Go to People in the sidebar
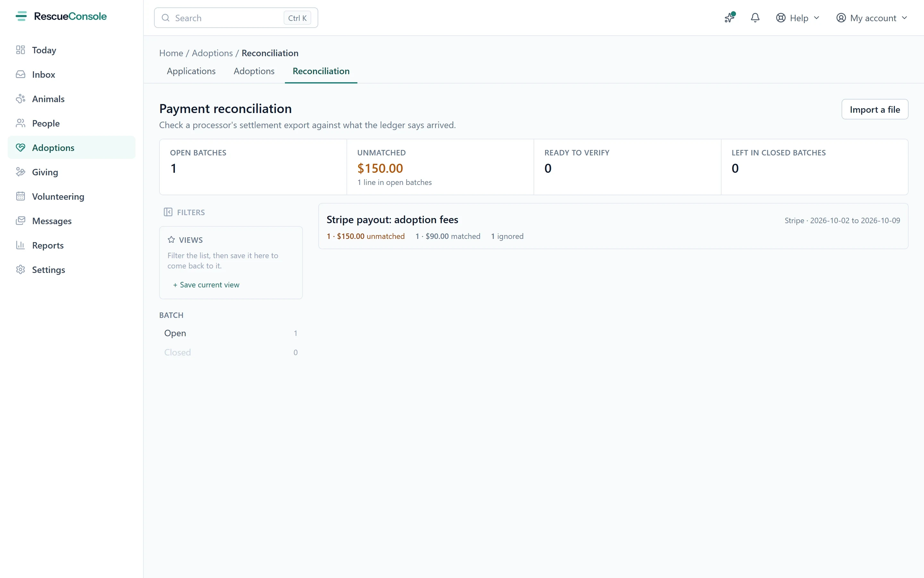This screenshot has width=924, height=578. [72, 124]
